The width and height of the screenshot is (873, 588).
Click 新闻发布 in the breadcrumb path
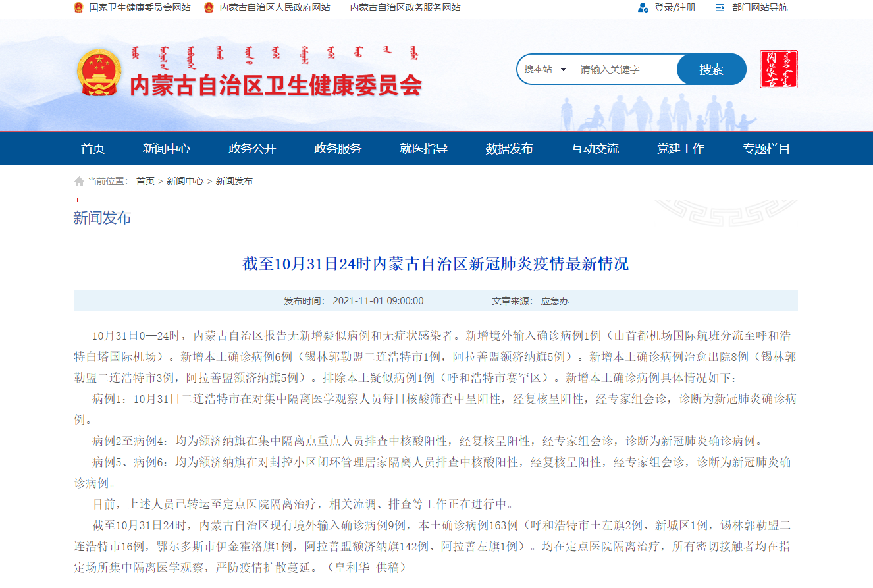234,182
